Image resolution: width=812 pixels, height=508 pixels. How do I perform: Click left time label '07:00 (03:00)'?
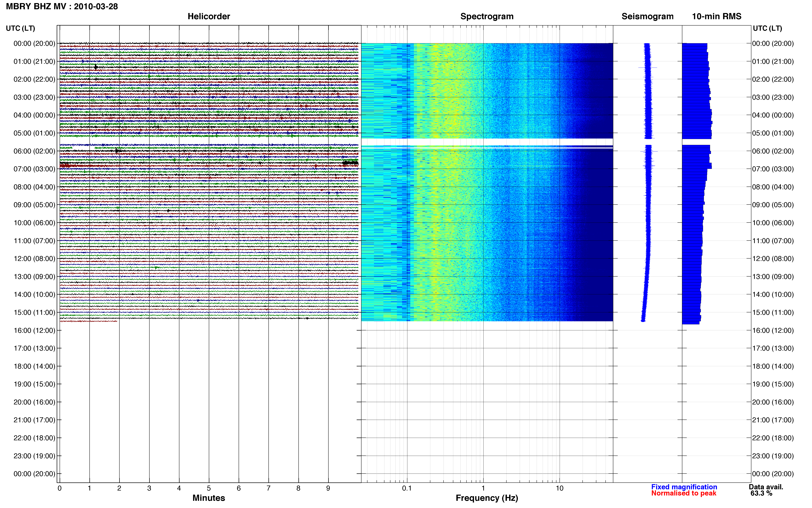(34, 169)
